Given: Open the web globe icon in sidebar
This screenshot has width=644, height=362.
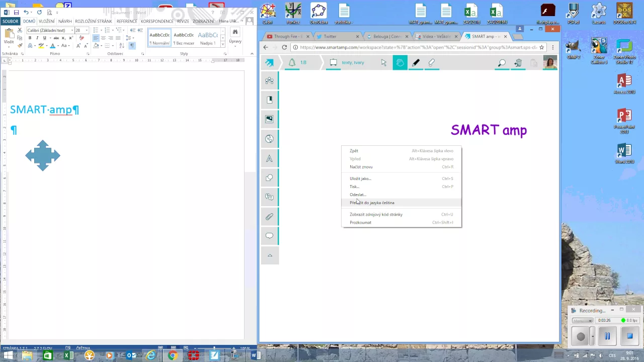Looking at the screenshot, I should tap(270, 139).
